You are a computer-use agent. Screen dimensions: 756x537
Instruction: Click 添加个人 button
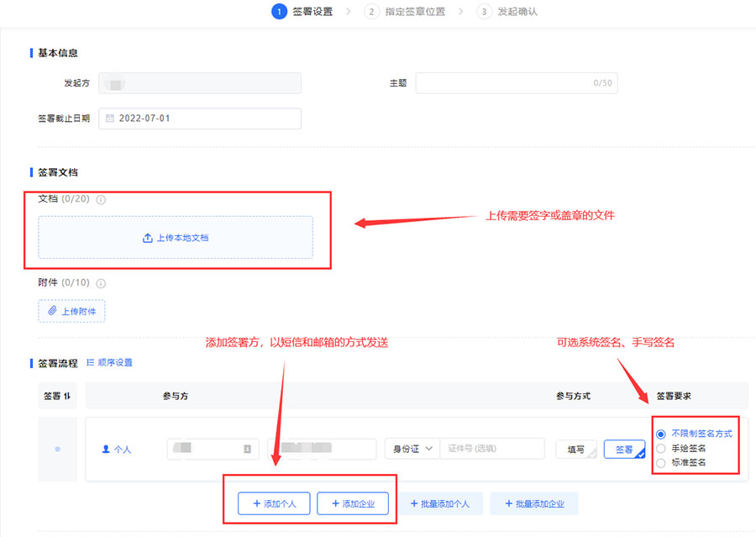275,503
